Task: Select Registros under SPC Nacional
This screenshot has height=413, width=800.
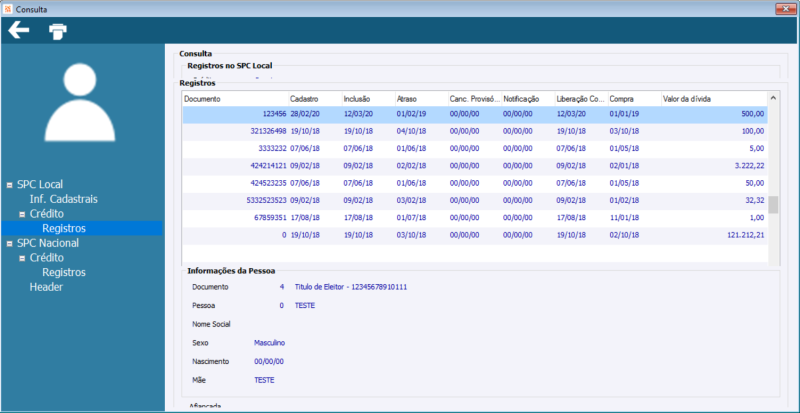Action: [64, 272]
